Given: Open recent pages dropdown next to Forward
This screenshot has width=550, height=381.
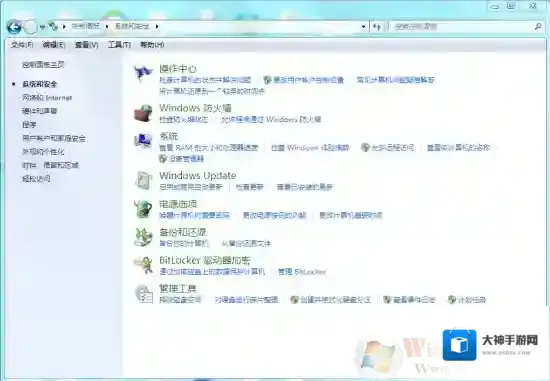Looking at the screenshot, I should click(42, 27).
